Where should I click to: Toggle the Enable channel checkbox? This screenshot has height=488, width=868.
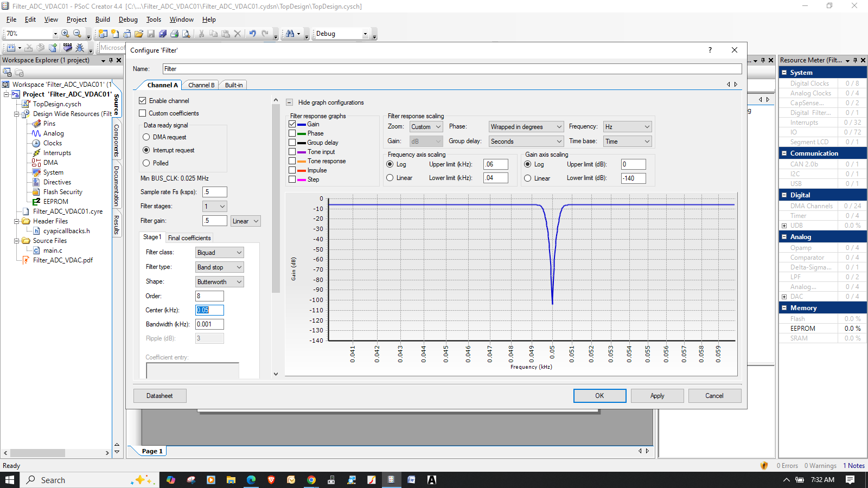pyautogui.click(x=143, y=101)
